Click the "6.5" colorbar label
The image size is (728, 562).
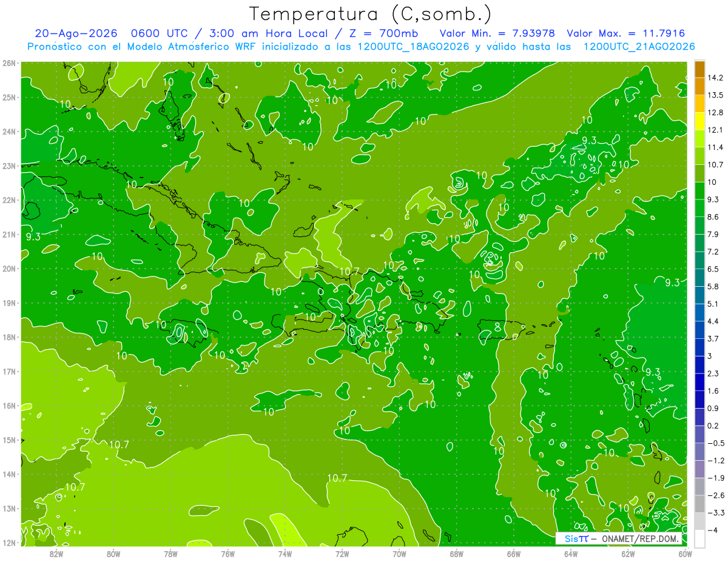713,269
